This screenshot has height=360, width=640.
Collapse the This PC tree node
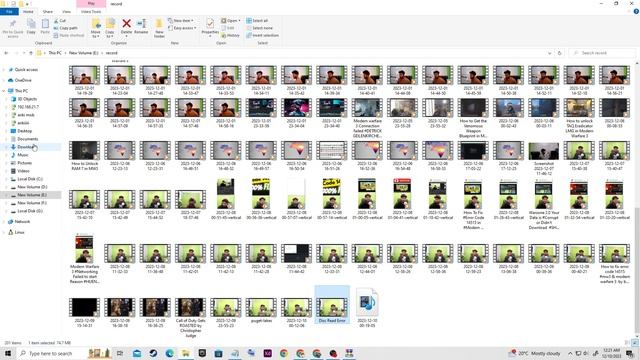click(4, 91)
